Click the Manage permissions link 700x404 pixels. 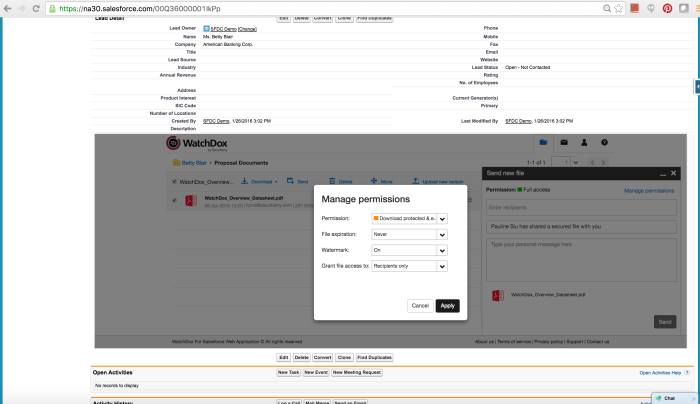pyautogui.click(x=649, y=191)
